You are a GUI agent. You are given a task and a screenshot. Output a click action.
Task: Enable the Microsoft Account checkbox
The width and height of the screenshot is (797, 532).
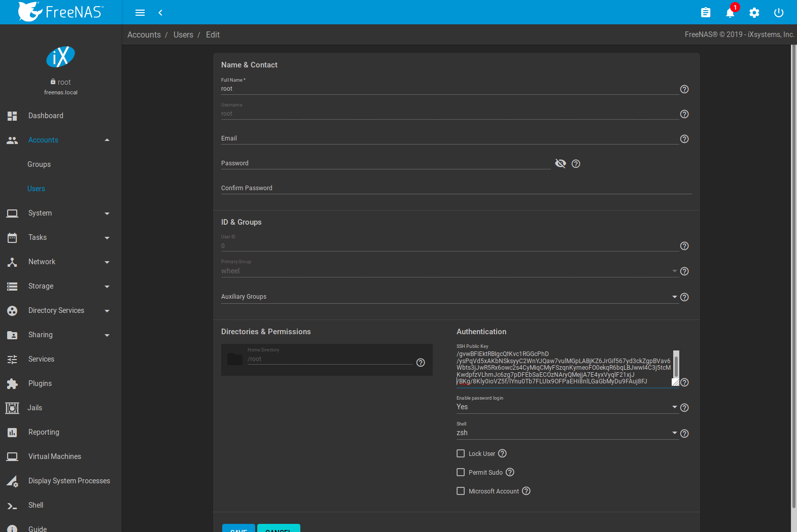point(461,491)
